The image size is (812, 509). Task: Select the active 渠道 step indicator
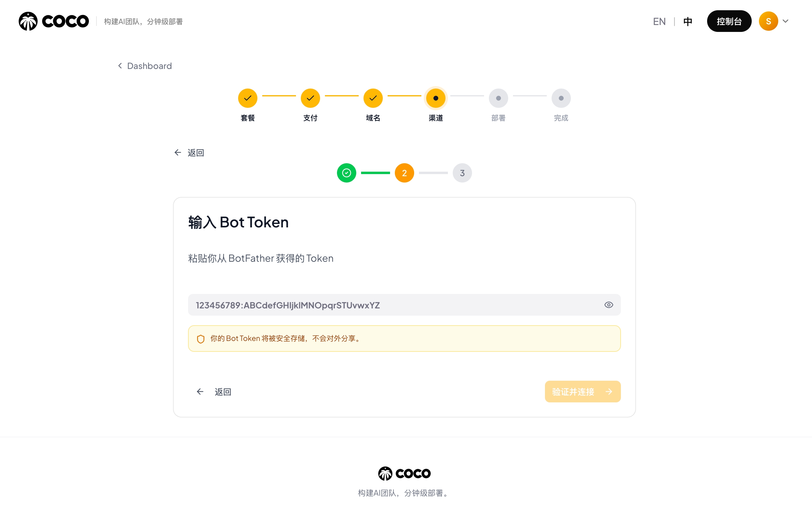(436, 98)
